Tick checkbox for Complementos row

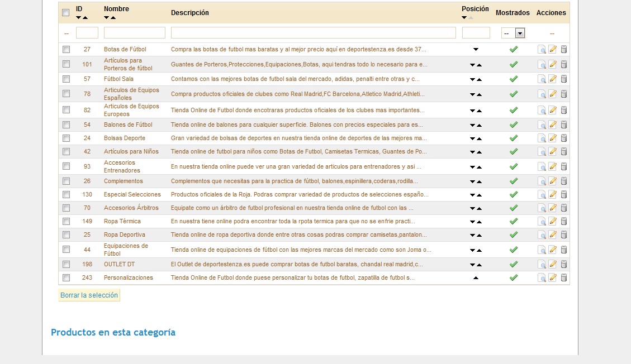tap(67, 181)
